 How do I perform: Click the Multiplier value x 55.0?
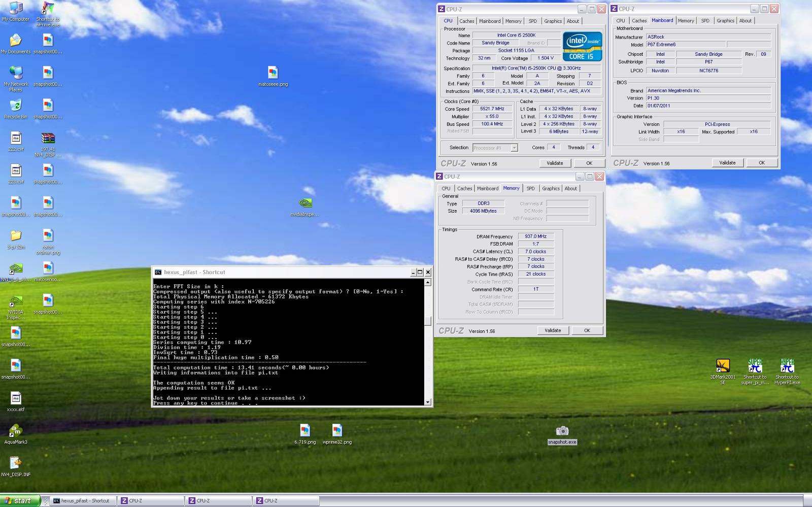[x=492, y=116]
